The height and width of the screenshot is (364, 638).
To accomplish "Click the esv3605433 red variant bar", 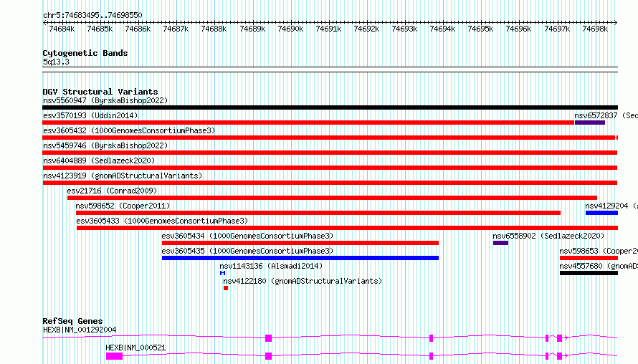I will click(x=347, y=228).
